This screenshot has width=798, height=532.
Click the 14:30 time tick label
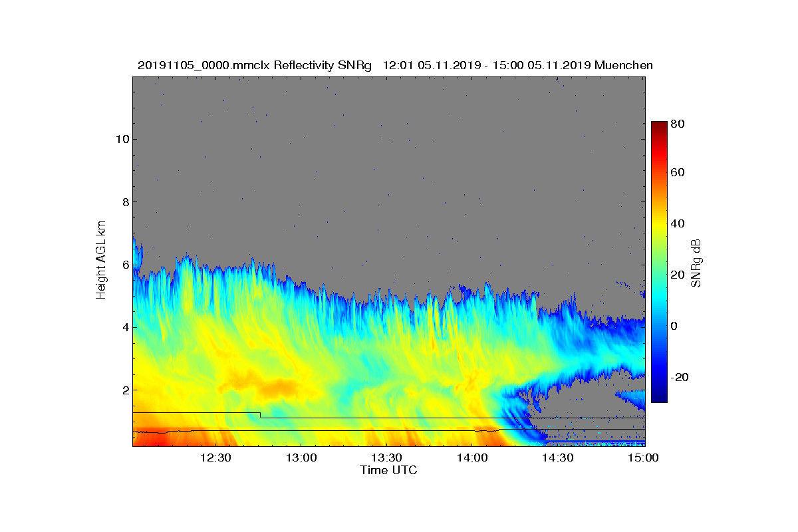click(558, 458)
